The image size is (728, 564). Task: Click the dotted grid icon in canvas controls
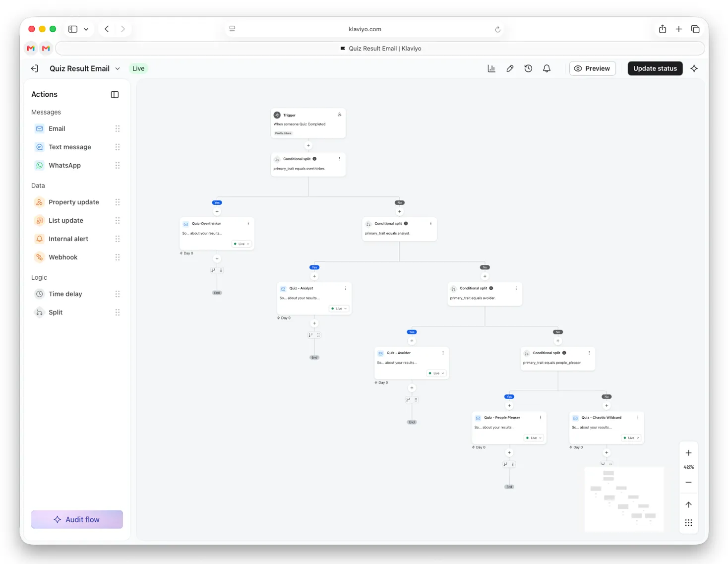(x=688, y=523)
